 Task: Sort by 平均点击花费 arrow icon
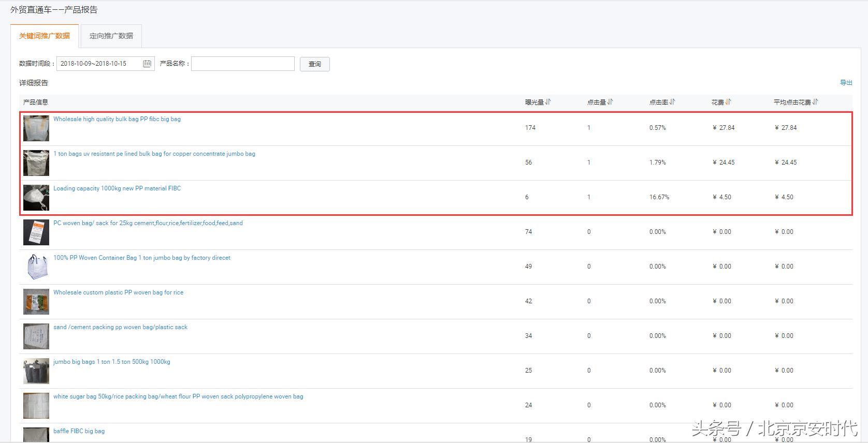816,102
